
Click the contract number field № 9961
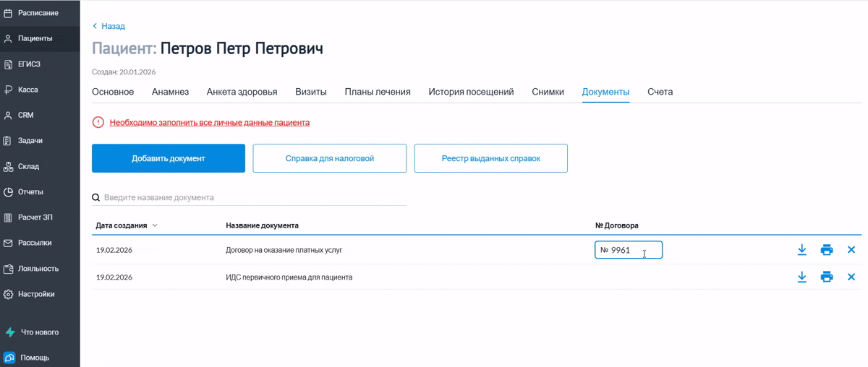pyautogui.click(x=629, y=250)
